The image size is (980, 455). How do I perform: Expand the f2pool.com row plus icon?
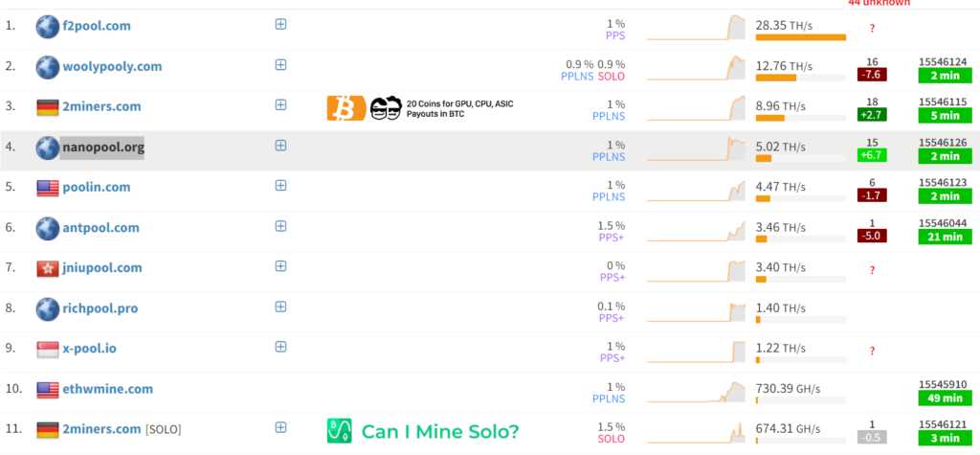280,25
